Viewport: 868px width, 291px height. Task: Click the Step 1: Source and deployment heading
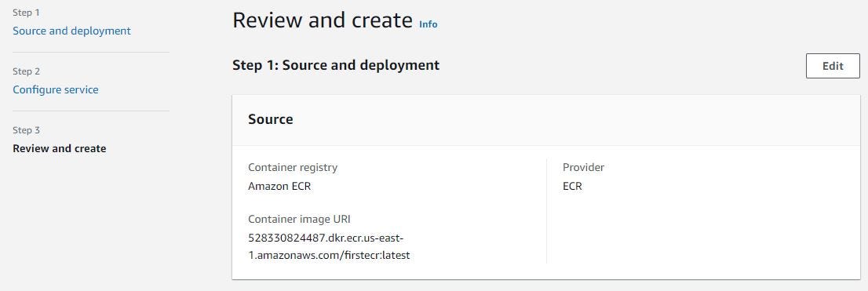tap(336, 65)
